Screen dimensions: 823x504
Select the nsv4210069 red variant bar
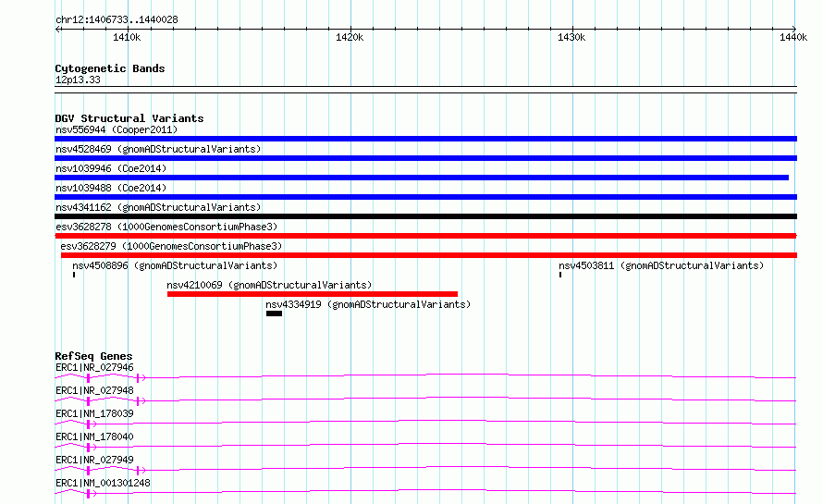click(x=313, y=294)
